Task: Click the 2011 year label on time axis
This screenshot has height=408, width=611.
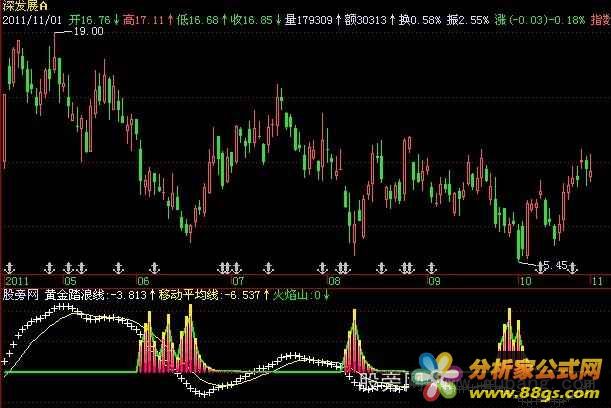Action: 17,281
